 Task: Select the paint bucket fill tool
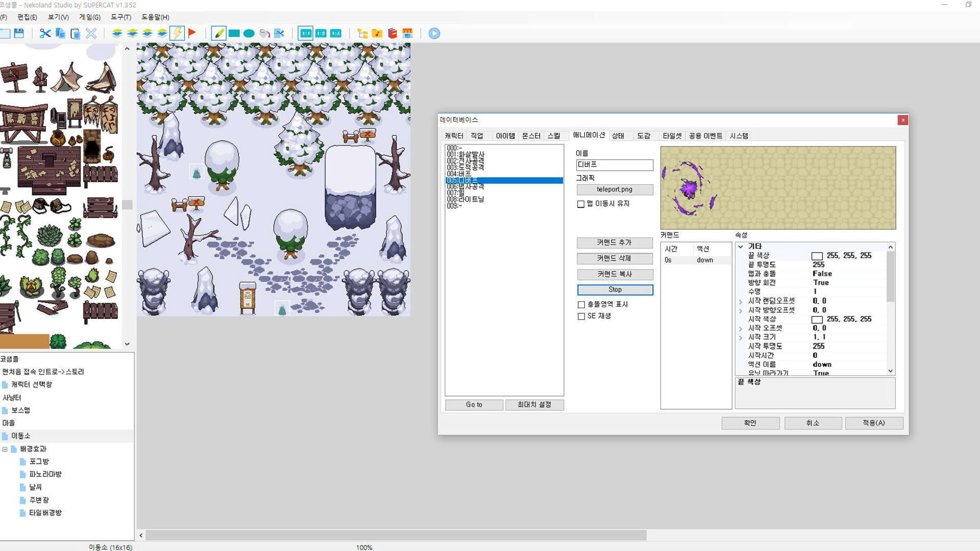[264, 33]
